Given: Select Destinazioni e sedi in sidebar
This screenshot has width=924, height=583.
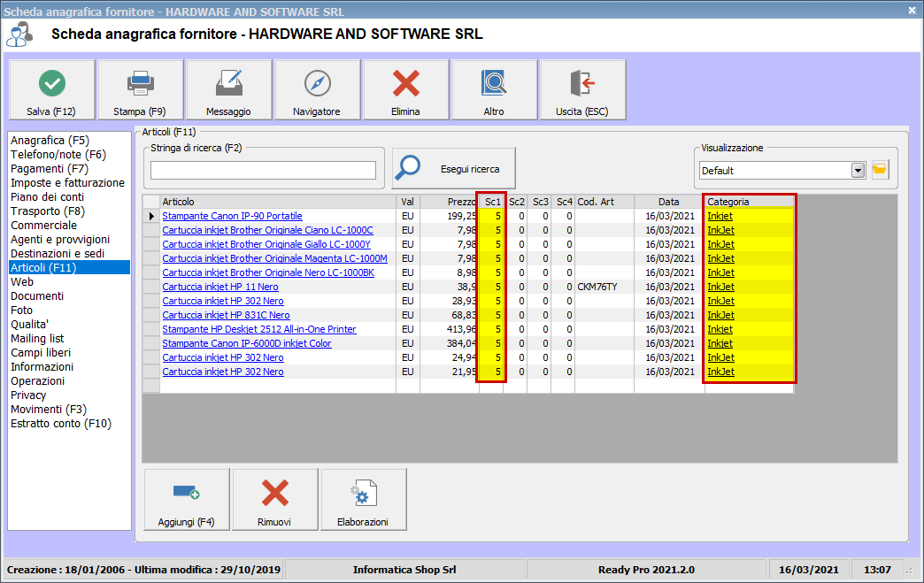Looking at the screenshot, I should 58,253.
